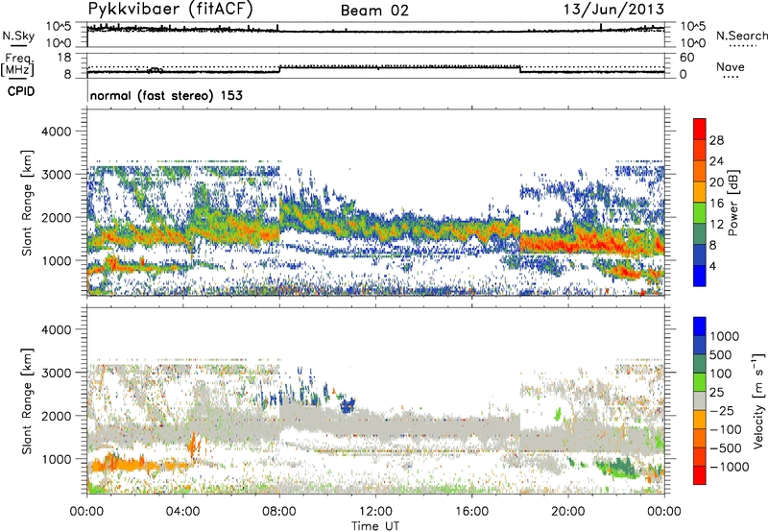Click the '08:00' time axis tick
The image size is (768, 532).
(279, 512)
